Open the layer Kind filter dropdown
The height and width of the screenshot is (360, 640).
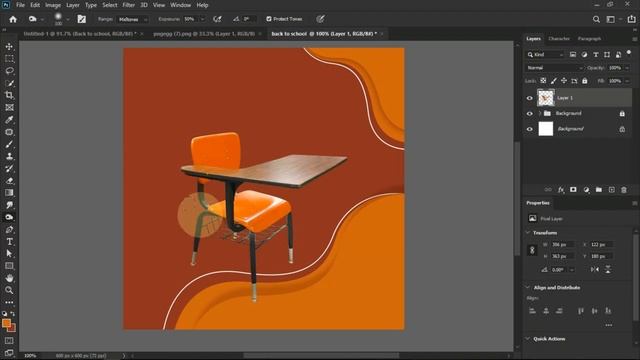545,54
